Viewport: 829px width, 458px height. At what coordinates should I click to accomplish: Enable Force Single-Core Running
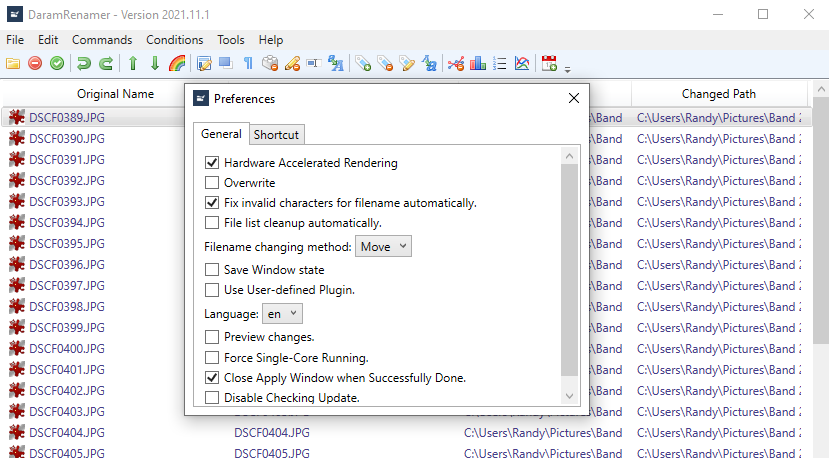click(212, 358)
